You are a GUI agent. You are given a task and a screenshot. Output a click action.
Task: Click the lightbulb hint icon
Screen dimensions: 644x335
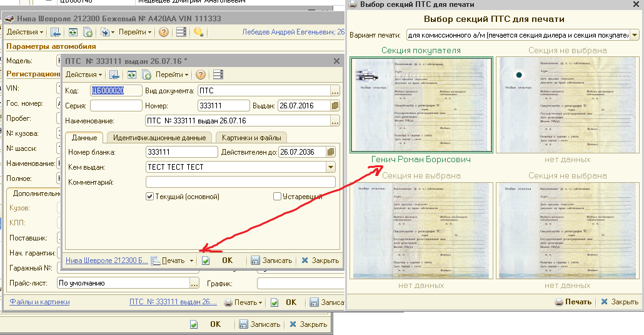[198, 32]
